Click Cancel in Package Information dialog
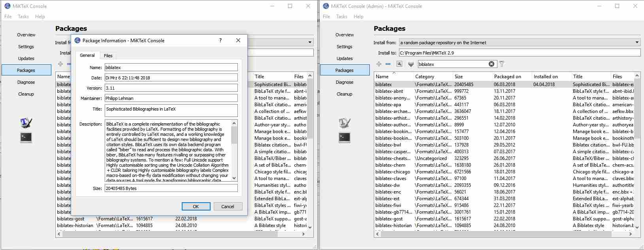The height and width of the screenshot is (250, 644). [228, 207]
